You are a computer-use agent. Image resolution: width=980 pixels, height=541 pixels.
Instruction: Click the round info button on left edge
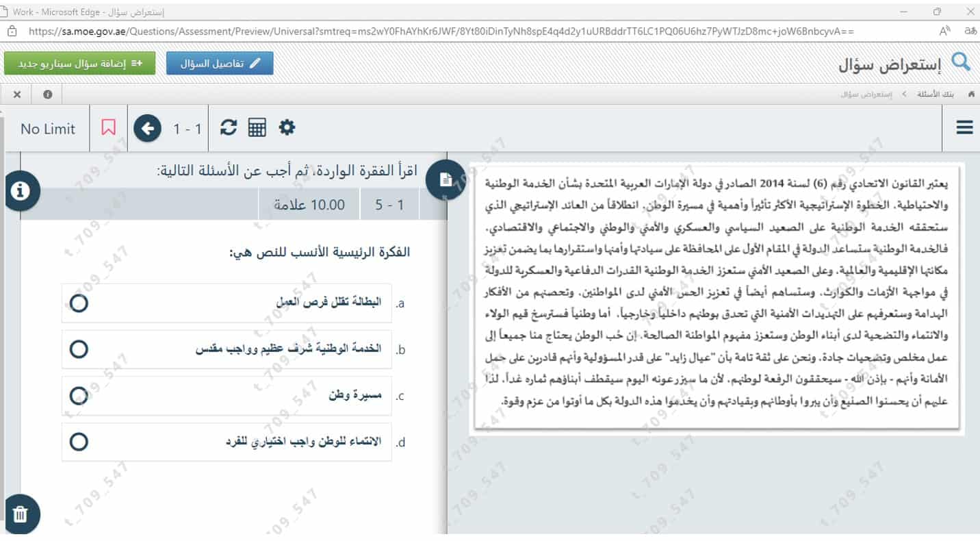(x=21, y=191)
